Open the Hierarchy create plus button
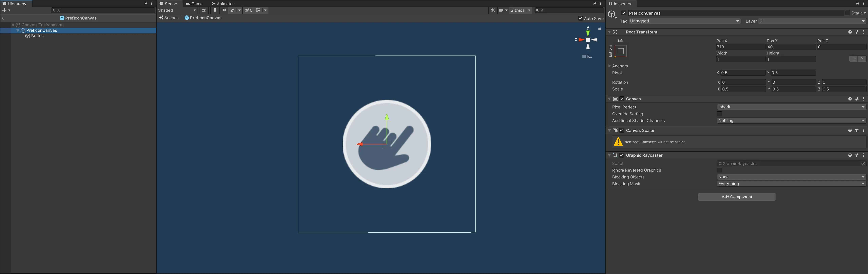This screenshot has width=868, height=274. click(x=6, y=10)
